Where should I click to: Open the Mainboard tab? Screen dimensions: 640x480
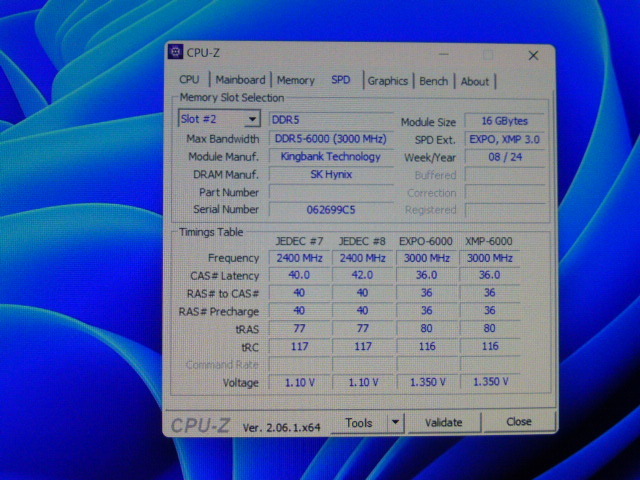pyautogui.click(x=240, y=80)
